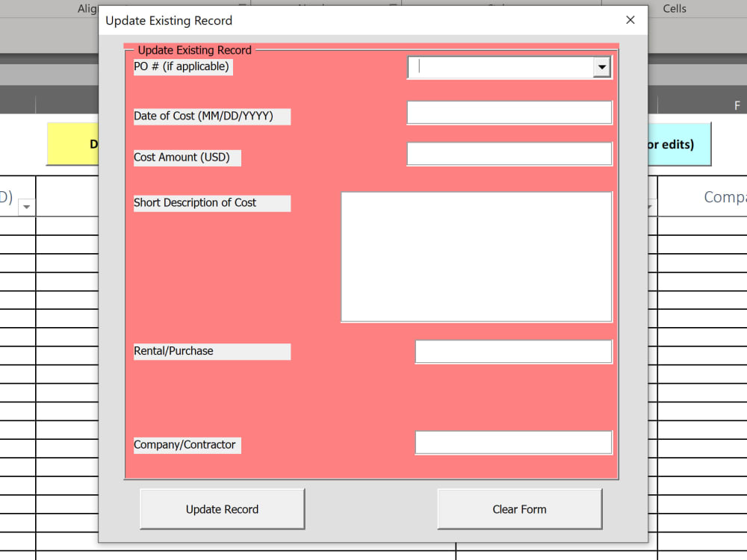This screenshot has width=747, height=560.
Task: Focus the Cost Amount (USD) text box
Action: pyautogui.click(x=508, y=154)
